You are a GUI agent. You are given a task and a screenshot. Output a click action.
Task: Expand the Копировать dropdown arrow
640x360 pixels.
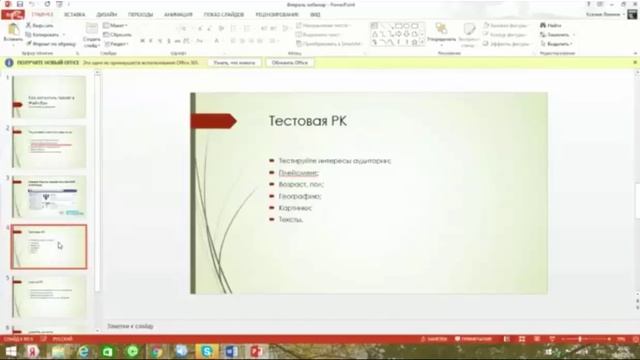coord(64,35)
